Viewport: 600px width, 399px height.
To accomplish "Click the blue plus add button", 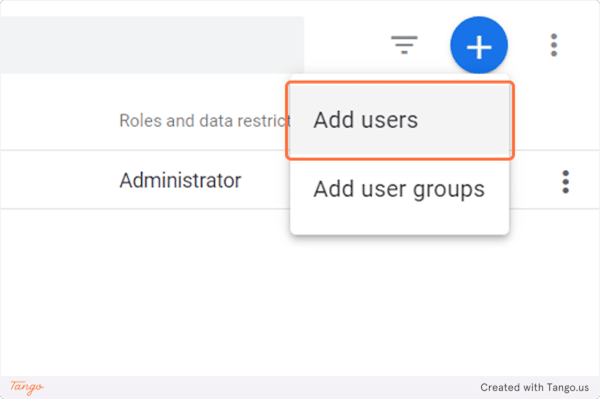I will (x=479, y=45).
